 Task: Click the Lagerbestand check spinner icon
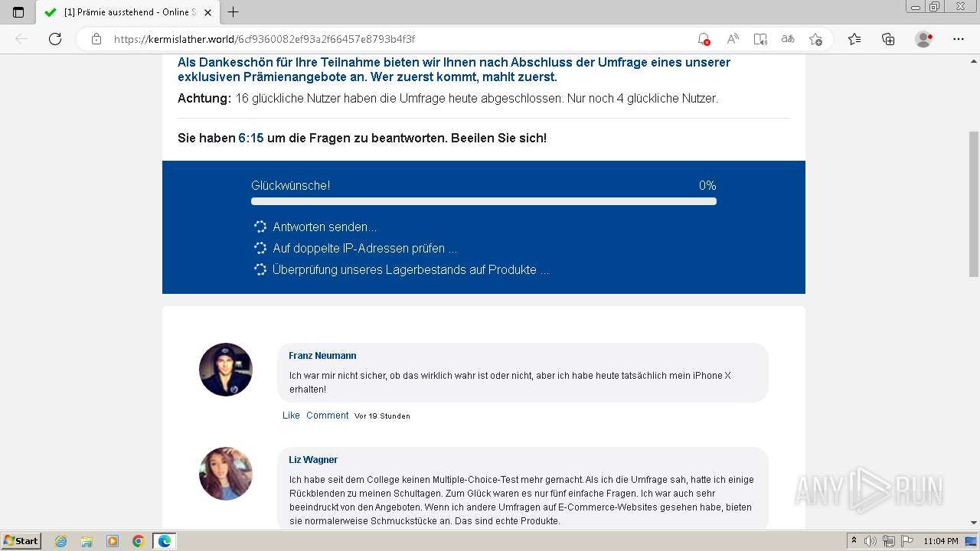click(x=260, y=269)
